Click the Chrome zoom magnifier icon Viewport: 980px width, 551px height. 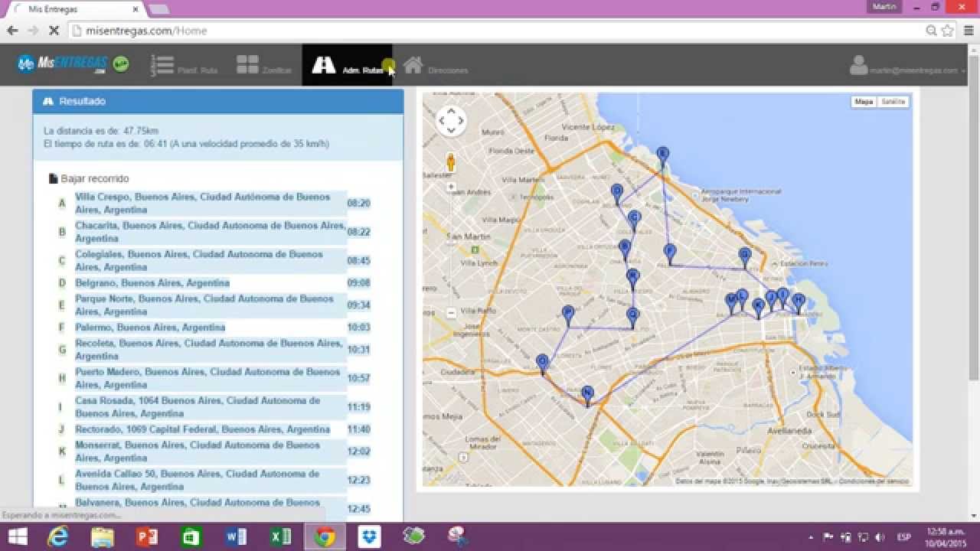pyautogui.click(x=932, y=31)
